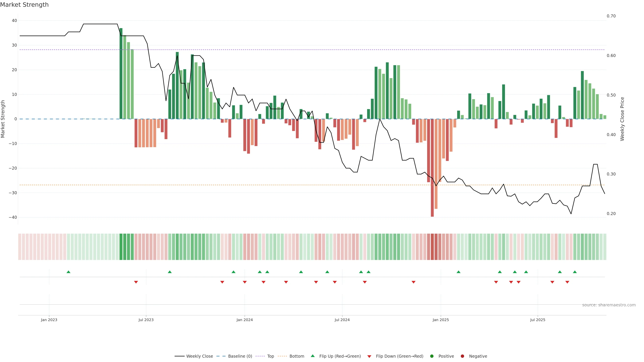This screenshot has height=362, width=644.
Task: Click green Flip Up triangle icon in legend
Action: [x=312, y=356]
